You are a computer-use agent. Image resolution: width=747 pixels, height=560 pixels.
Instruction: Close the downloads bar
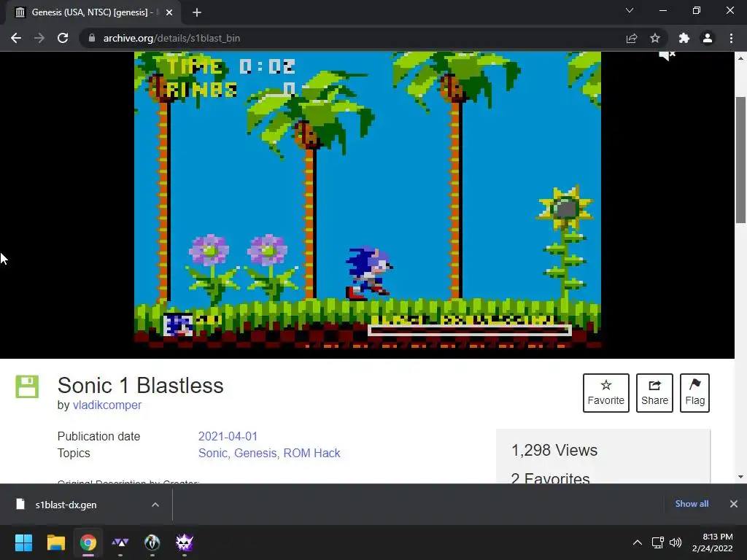[x=734, y=504]
